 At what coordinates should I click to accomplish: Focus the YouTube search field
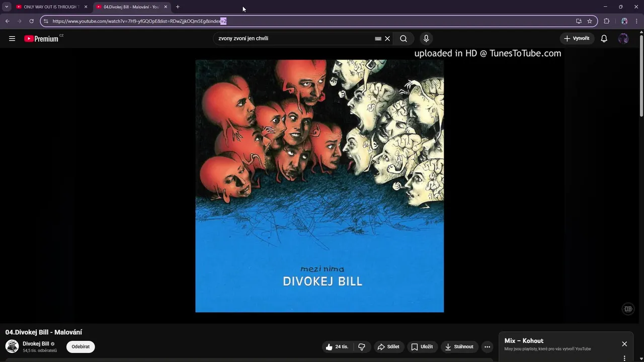[294, 39]
